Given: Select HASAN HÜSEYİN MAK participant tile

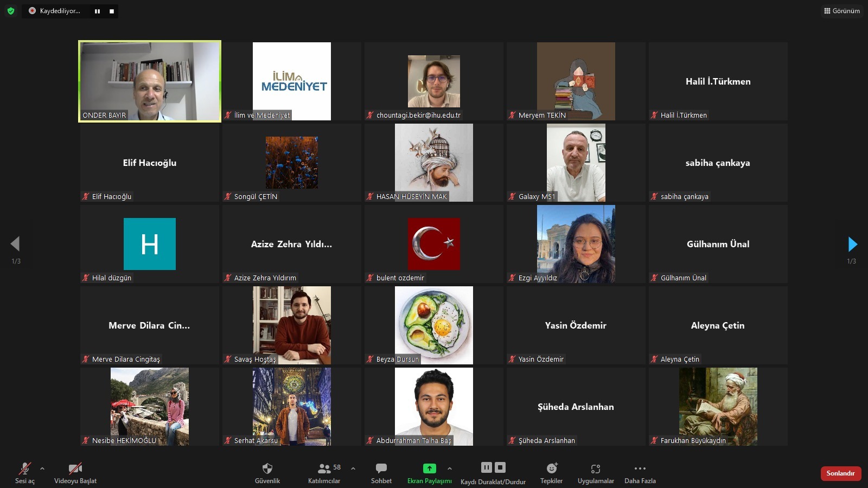Looking at the screenshot, I should tap(434, 163).
